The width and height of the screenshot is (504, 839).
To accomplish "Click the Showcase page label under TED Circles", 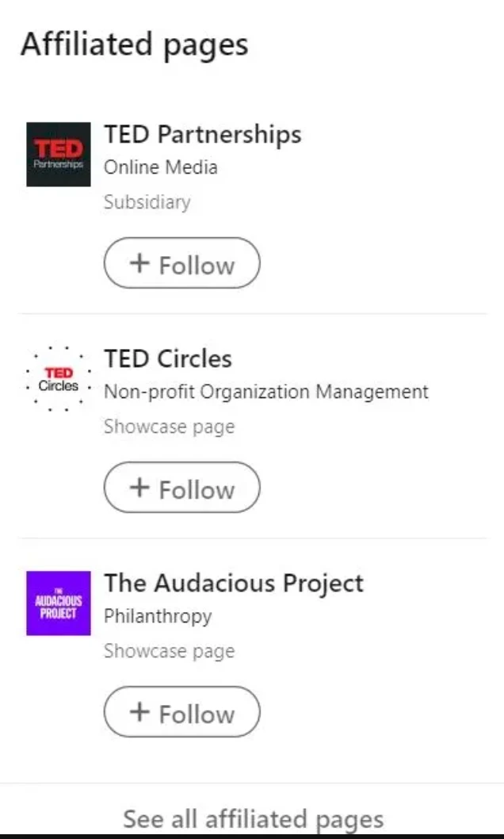I will pos(169,427).
